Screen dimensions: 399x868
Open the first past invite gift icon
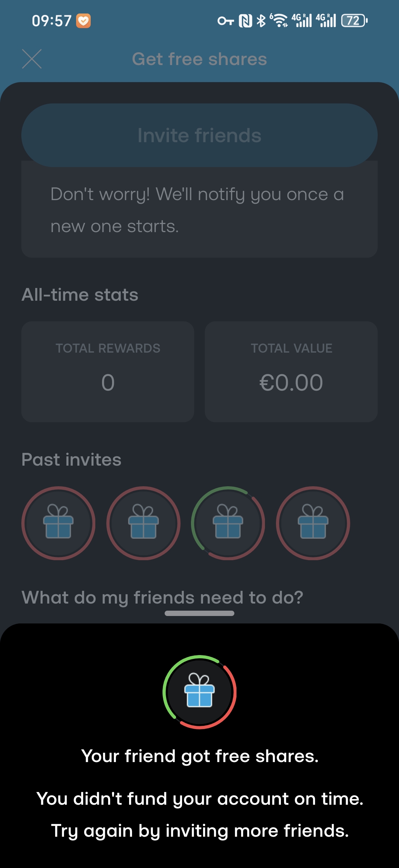click(58, 523)
